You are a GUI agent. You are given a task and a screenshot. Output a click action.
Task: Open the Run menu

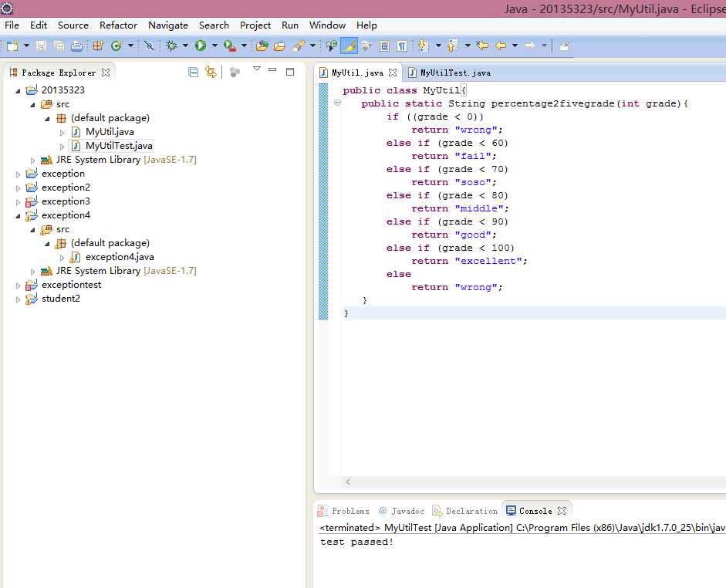[x=290, y=25]
